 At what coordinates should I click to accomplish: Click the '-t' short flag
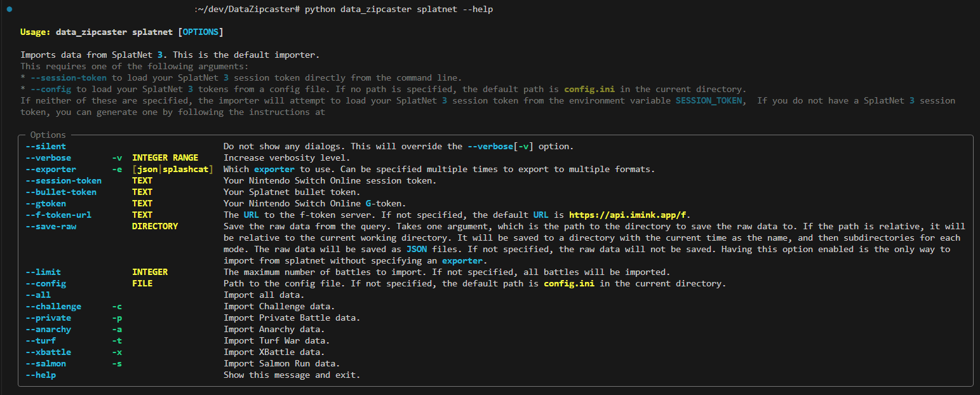click(117, 341)
